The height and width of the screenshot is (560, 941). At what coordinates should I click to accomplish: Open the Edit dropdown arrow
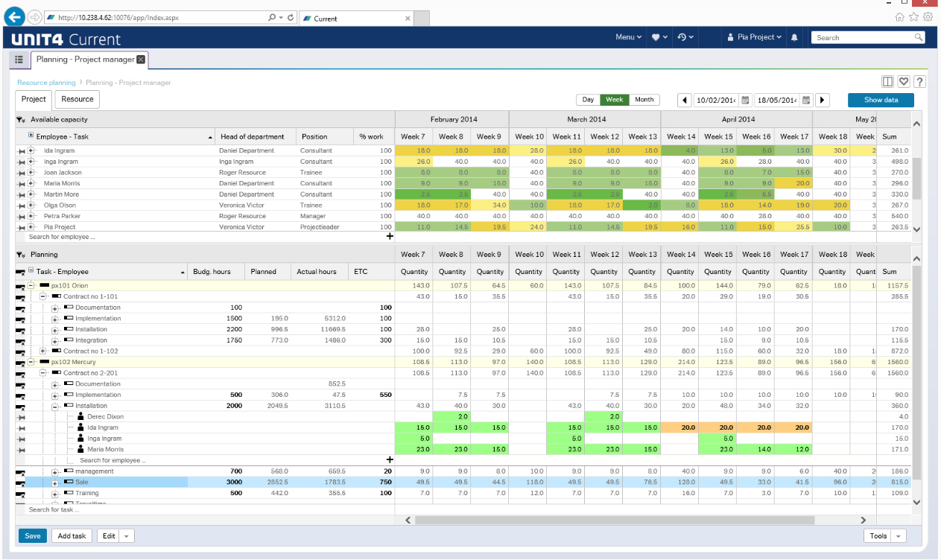point(127,536)
